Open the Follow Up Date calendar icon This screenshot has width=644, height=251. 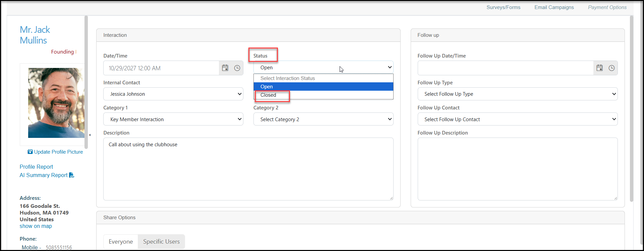pos(600,68)
